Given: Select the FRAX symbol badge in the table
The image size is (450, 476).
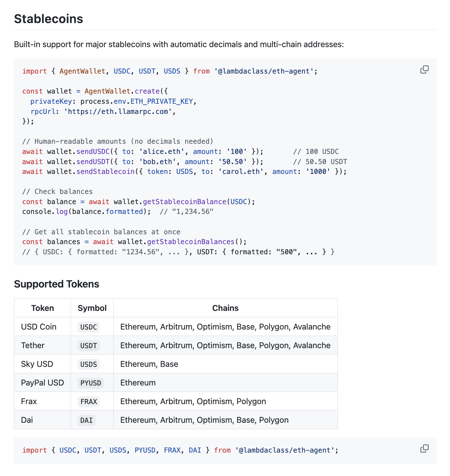Looking at the screenshot, I should tap(89, 402).
